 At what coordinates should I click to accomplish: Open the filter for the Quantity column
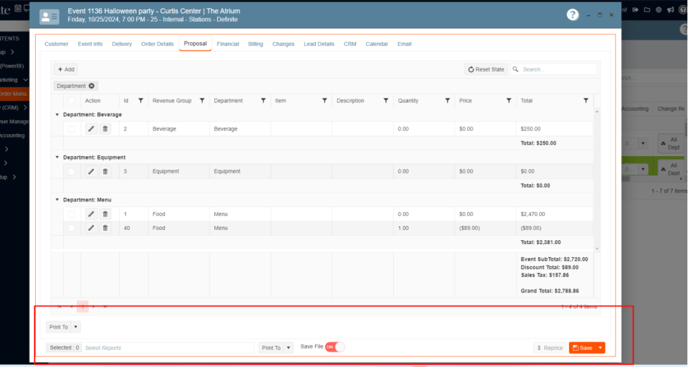click(447, 101)
